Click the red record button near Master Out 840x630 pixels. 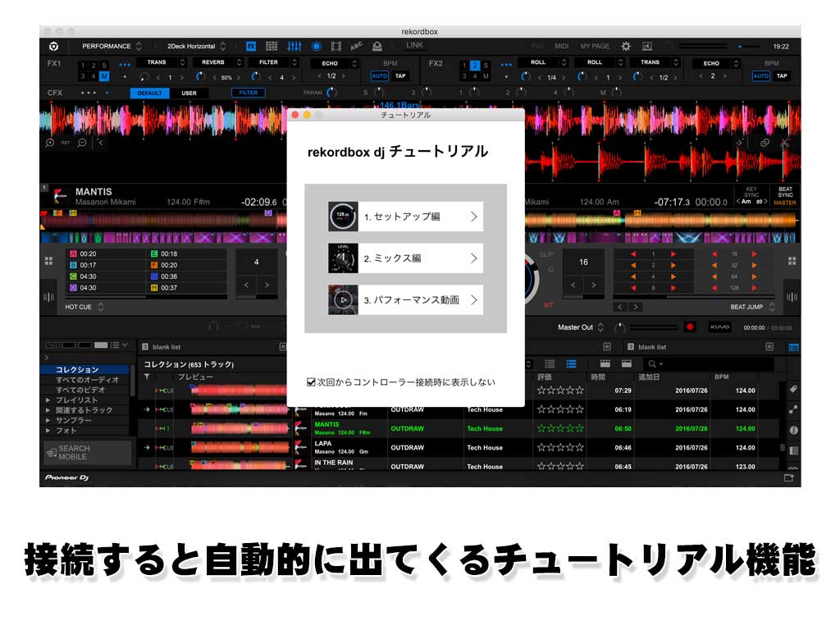(x=690, y=326)
